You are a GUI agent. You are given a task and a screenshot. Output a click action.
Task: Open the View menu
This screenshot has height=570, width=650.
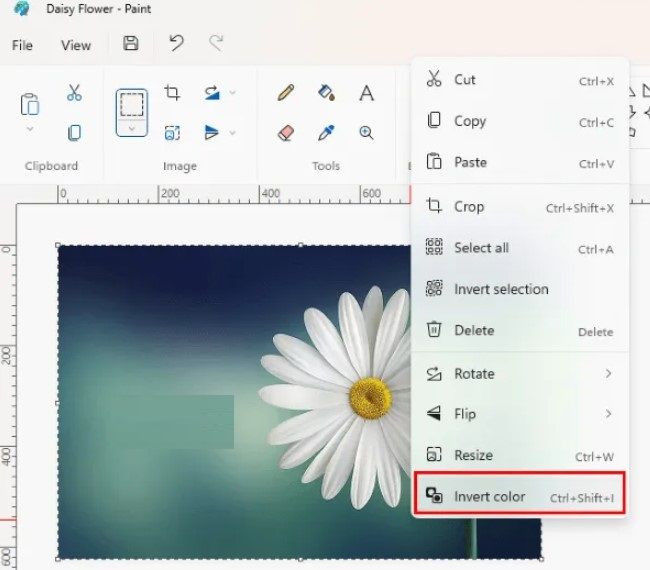tap(76, 45)
